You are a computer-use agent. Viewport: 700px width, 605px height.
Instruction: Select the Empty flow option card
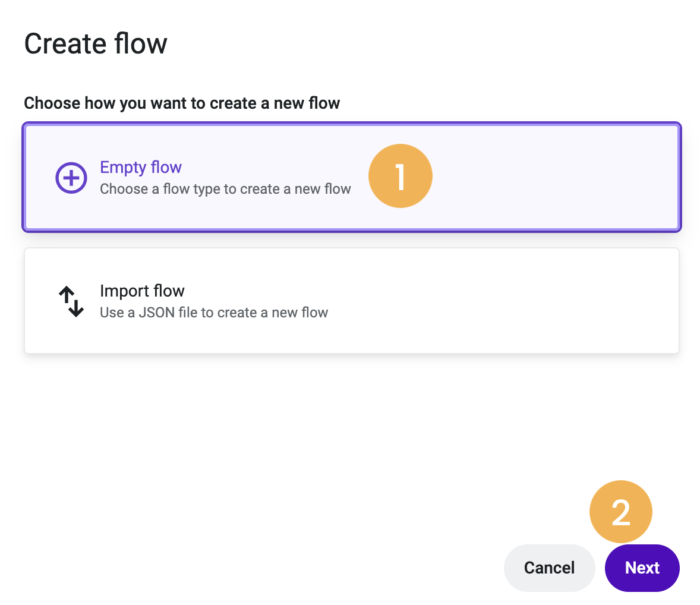coord(352,177)
